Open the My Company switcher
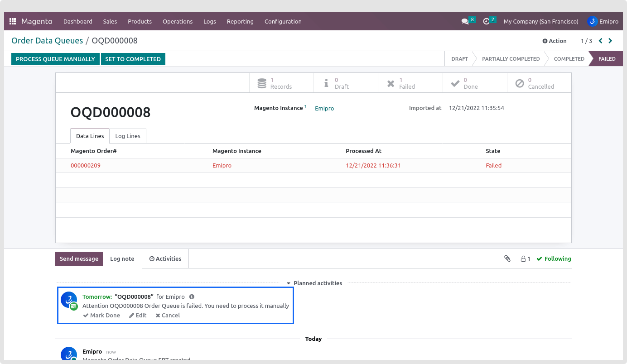 coord(541,21)
